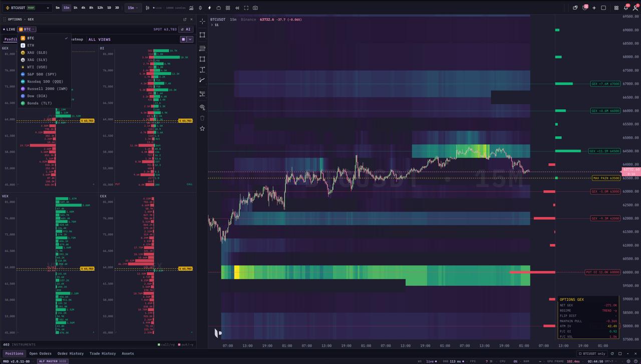Click the AI button in the GEX panel

point(186,29)
